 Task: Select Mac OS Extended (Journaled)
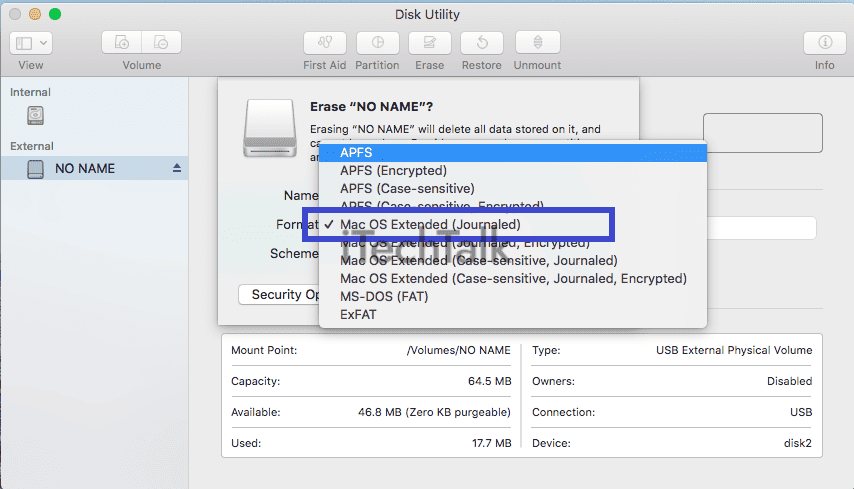(x=513, y=224)
